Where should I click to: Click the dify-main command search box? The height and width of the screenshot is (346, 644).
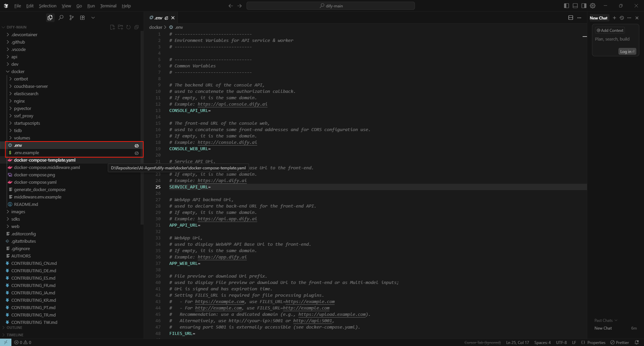331,6
